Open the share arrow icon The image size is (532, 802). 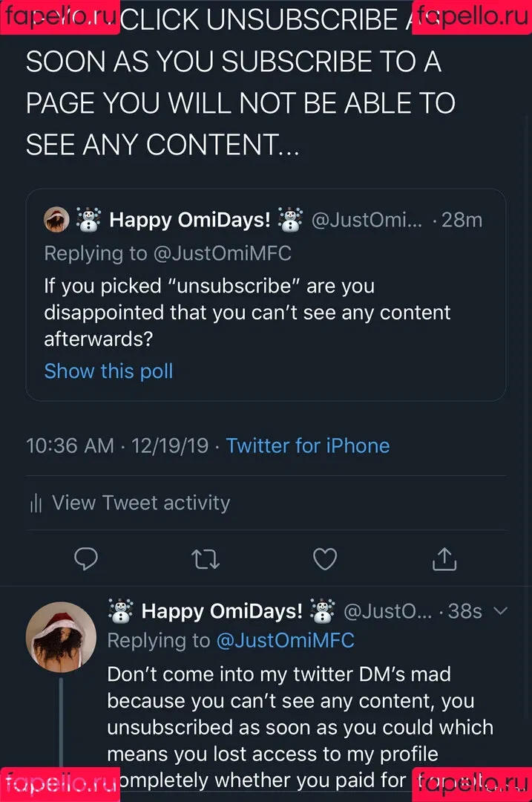point(443,558)
